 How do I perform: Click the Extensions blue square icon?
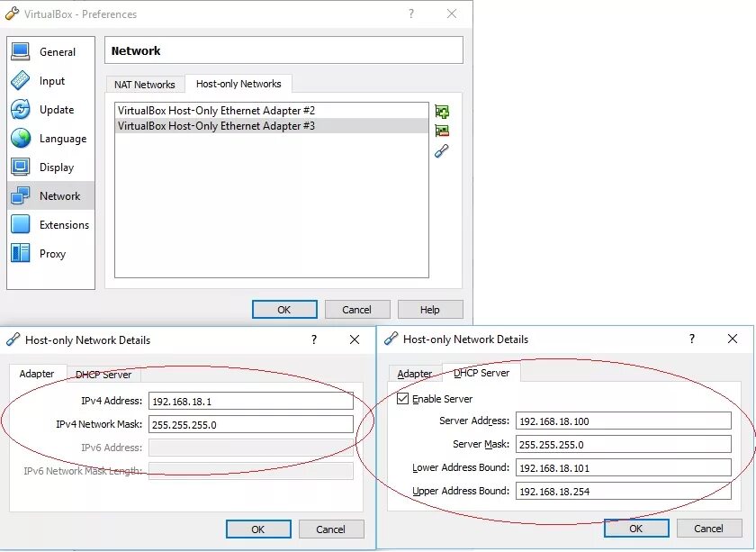point(20,224)
